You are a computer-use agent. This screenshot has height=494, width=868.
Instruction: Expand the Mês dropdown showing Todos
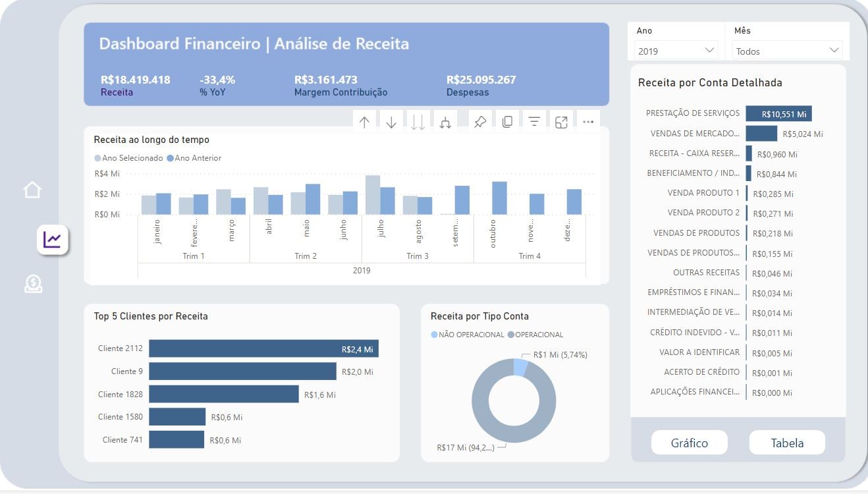click(x=787, y=51)
